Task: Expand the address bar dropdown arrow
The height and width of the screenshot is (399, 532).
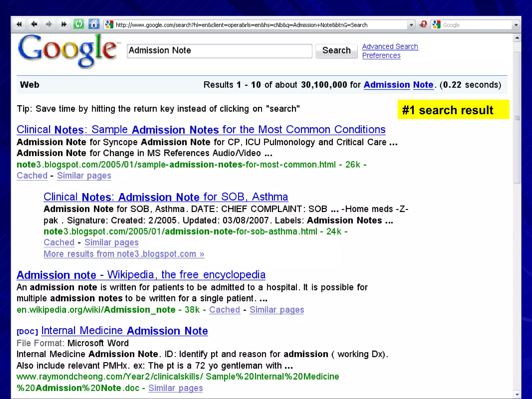Action: 411,25
